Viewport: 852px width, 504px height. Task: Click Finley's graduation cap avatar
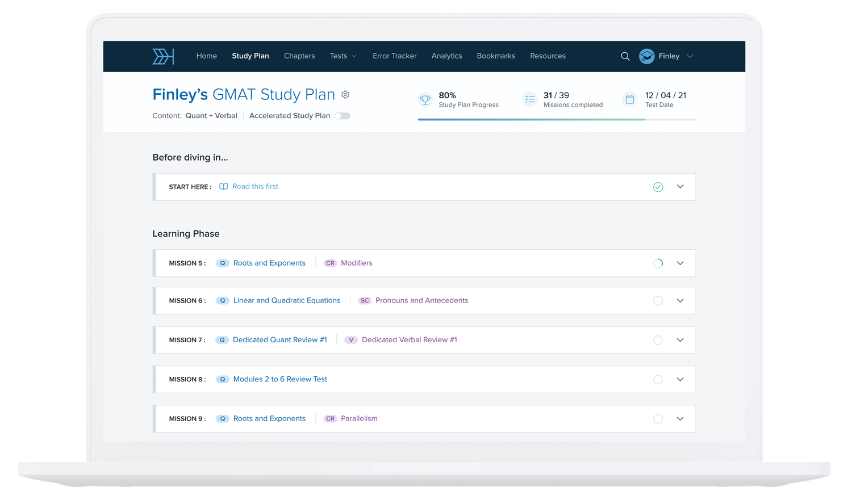646,56
